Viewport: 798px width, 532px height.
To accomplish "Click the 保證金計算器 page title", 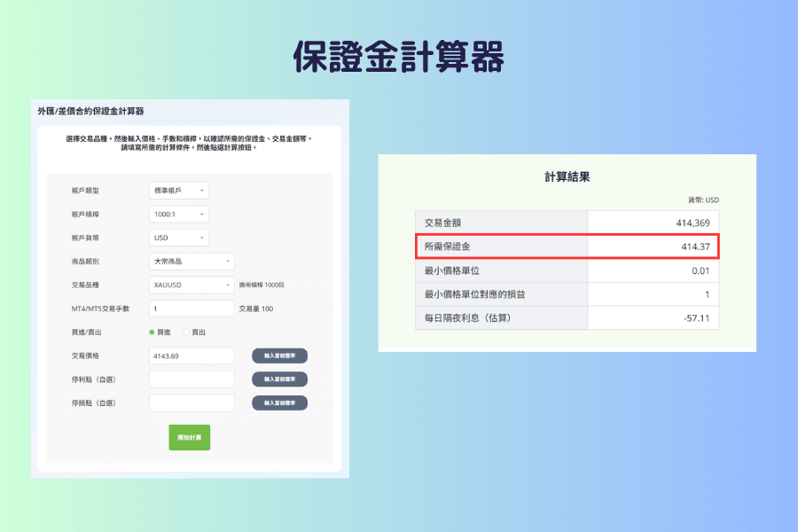I will point(398,57).
